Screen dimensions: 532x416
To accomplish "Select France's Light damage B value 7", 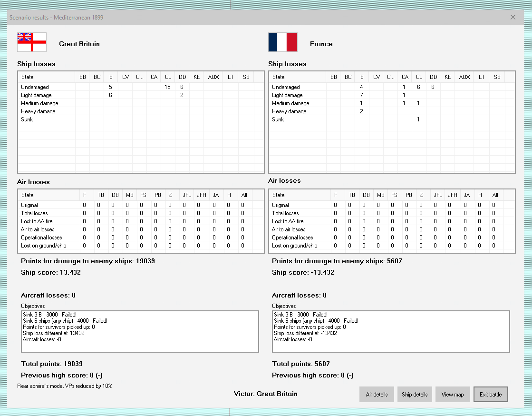I will 361,95.
